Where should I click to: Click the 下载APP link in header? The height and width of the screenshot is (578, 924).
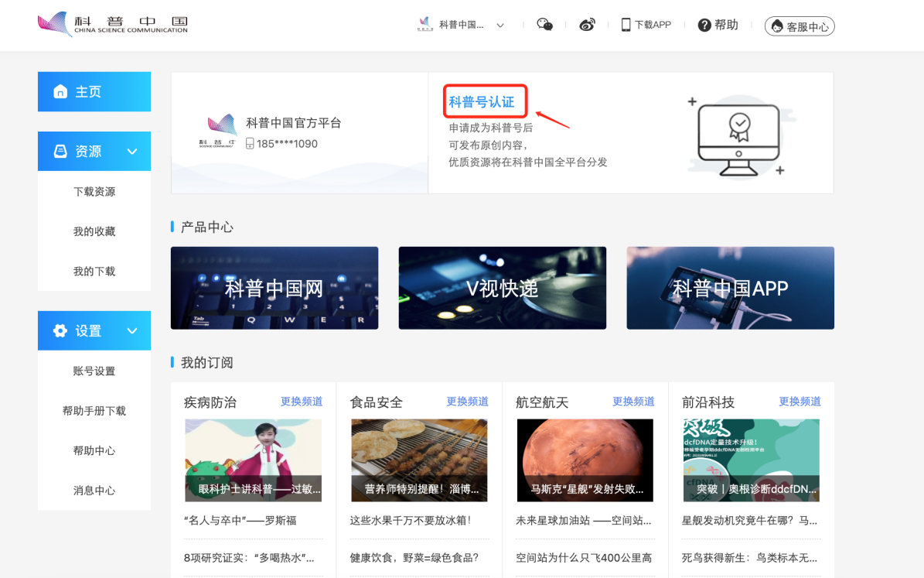pyautogui.click(x=653, y=25)
